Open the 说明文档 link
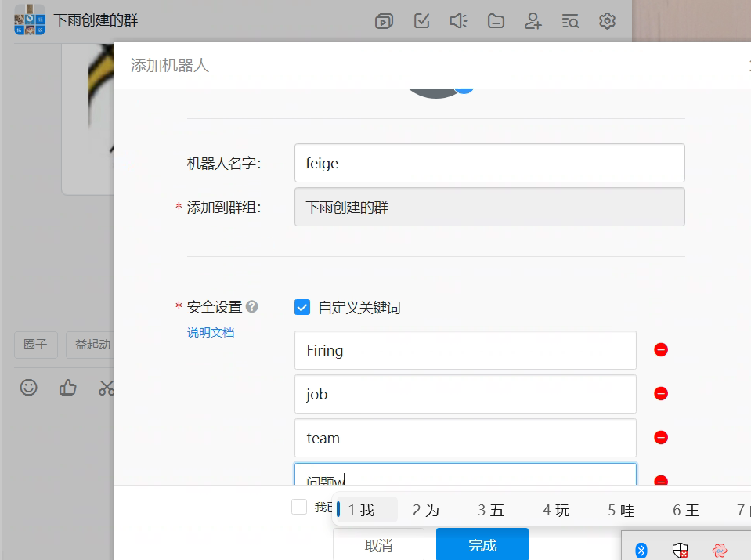751x560 pixels. [x=211, y=332]
